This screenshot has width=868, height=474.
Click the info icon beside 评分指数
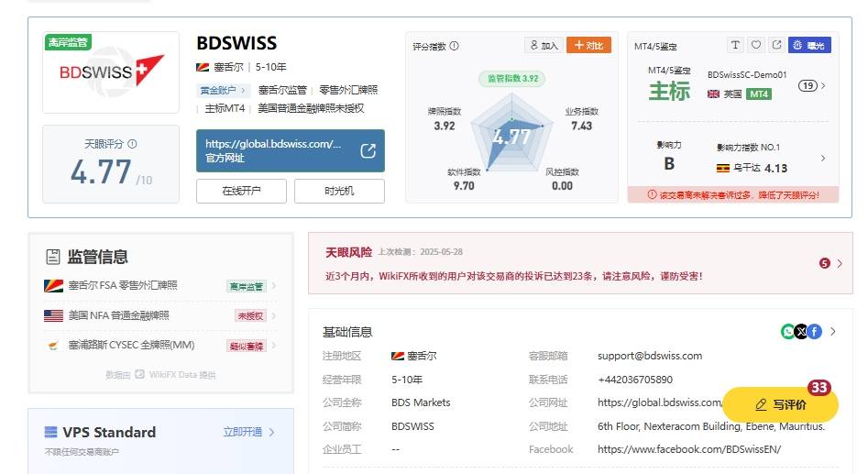tap(454, 46)
